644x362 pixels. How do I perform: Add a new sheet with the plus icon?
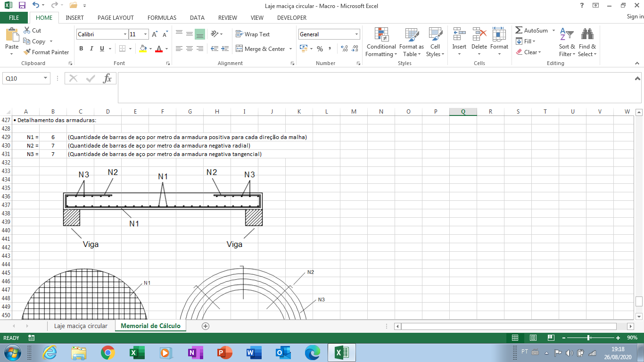[x=205, y=326]
